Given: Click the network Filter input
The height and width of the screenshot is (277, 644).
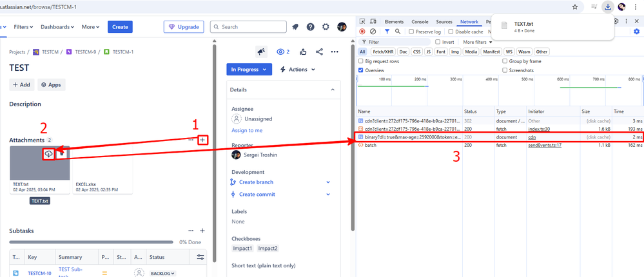Looking at the screenshot, I should (395, 42).
